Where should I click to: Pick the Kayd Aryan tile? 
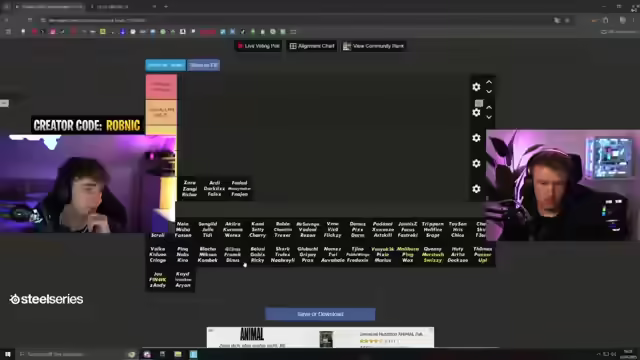point(182,280)
